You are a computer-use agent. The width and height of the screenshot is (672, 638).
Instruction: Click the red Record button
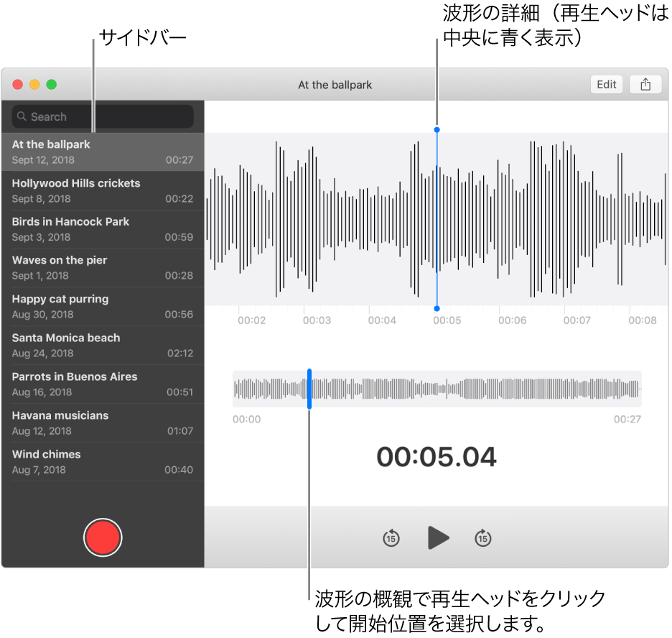click(x=103, y=537)
